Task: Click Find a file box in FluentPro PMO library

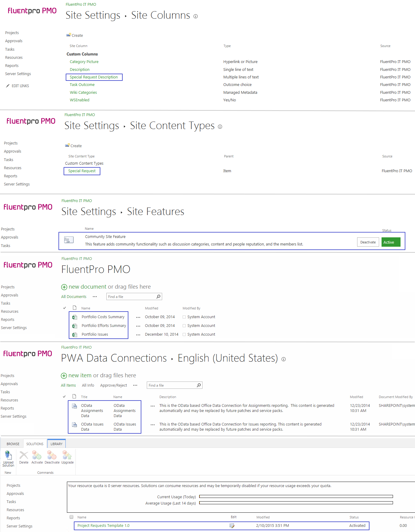Action: coord(134,297)
